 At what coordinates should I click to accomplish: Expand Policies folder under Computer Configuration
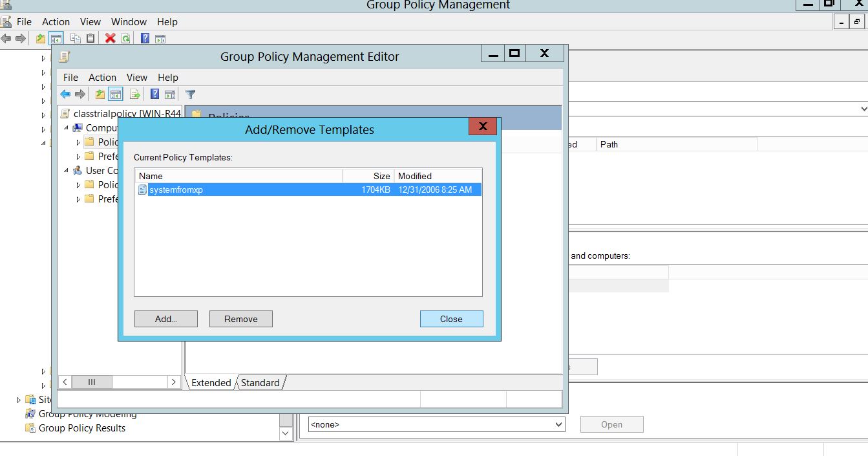(79, 142)
